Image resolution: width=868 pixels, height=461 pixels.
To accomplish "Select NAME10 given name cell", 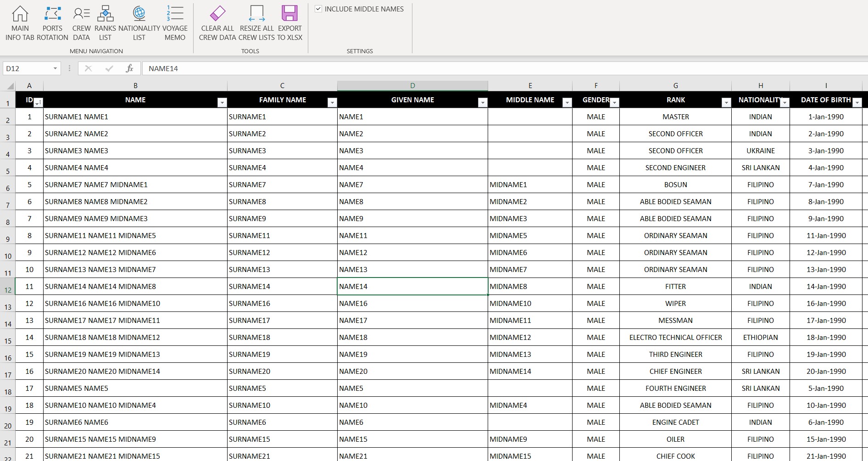I will 412,405.
